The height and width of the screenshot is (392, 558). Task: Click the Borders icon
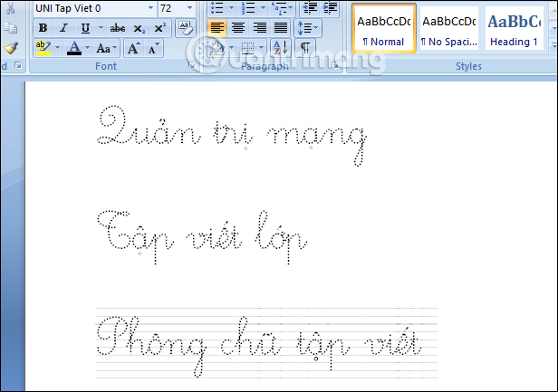[247, 48]
